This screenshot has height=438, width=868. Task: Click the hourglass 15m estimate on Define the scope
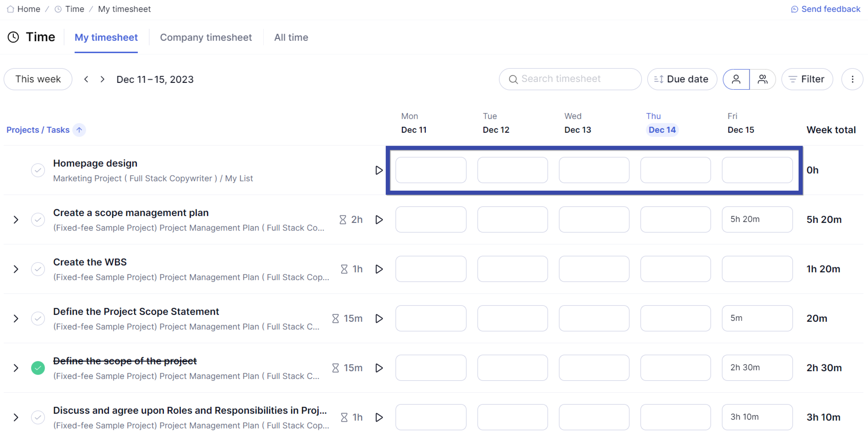pos(347,368)
